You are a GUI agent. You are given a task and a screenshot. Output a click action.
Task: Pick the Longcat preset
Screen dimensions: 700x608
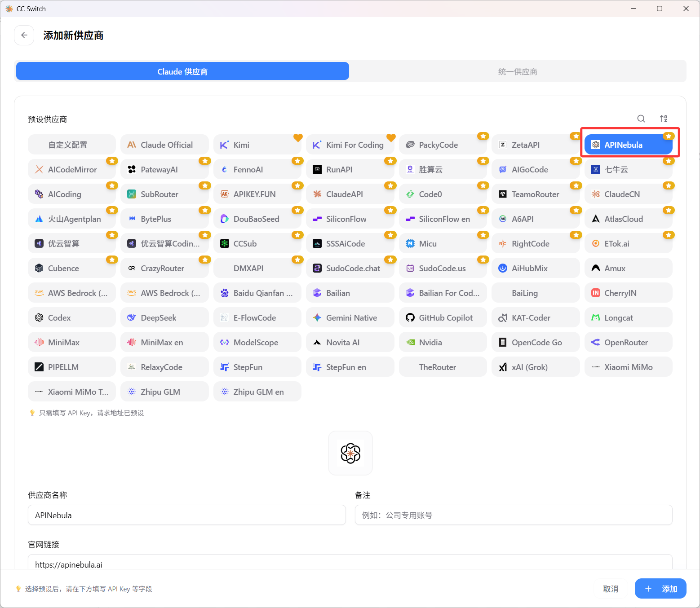point(629,317)
